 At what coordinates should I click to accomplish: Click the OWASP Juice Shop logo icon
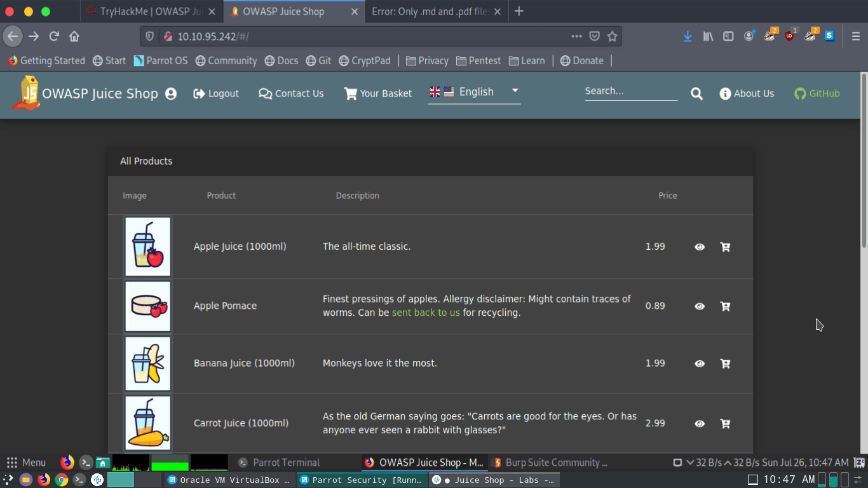click(x=26, y=93)
